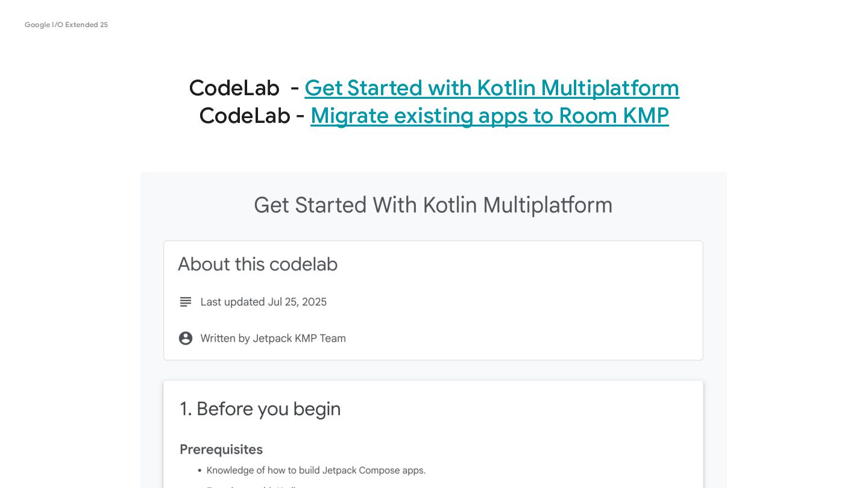The width and height of the screenshot is (868, 488).
Task: Click the Jetpack Compose apps prerequisite bullet
Action: (316, 471)
